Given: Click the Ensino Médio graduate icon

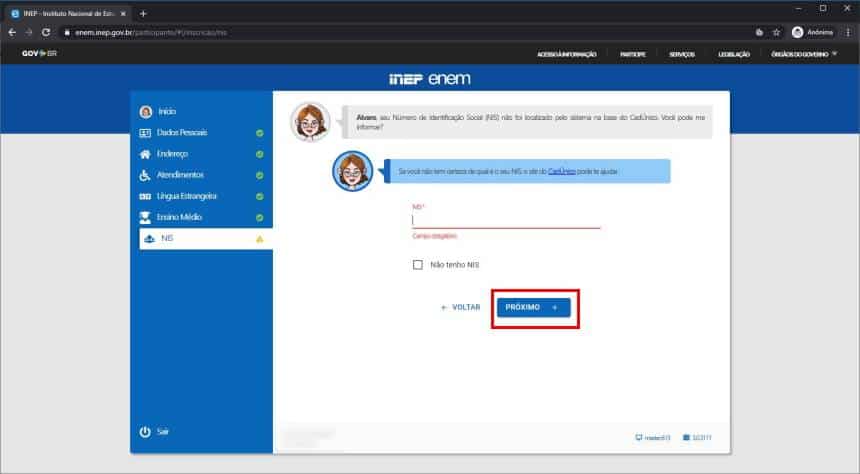Looking at the screenshot, I should (x=145, y=218).
